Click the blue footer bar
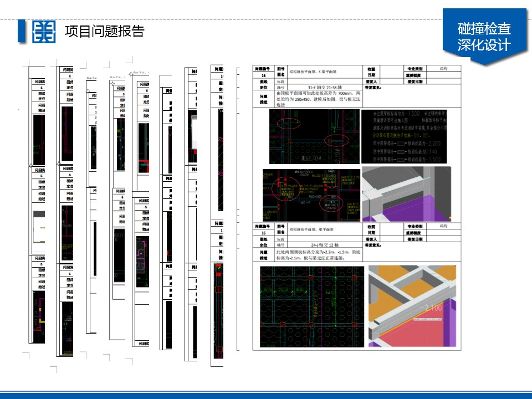The width and height of the screenshot is (532, 399). tap(266, 395)
